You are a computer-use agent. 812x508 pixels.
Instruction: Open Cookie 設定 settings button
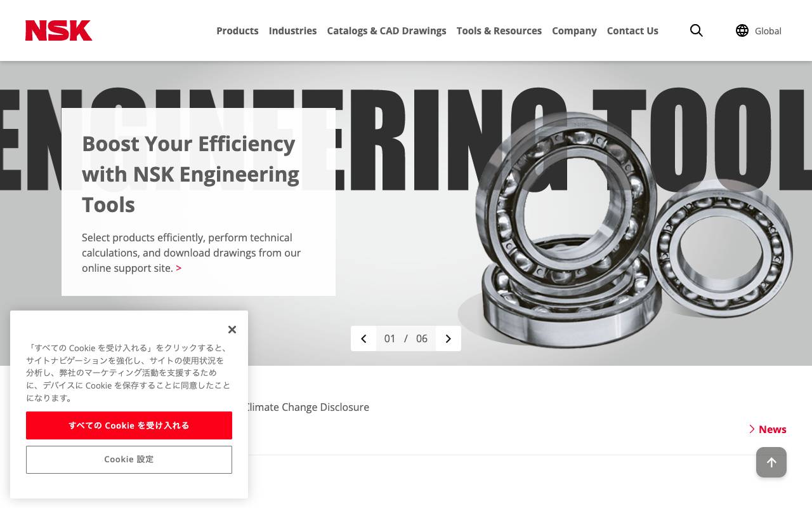pos(129,460)
